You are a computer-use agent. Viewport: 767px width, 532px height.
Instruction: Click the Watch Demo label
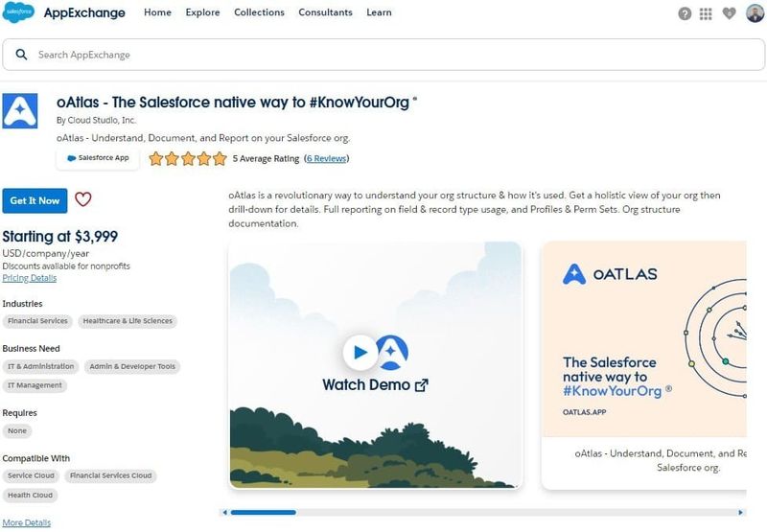pyautogui.click(x=366, y=384)
